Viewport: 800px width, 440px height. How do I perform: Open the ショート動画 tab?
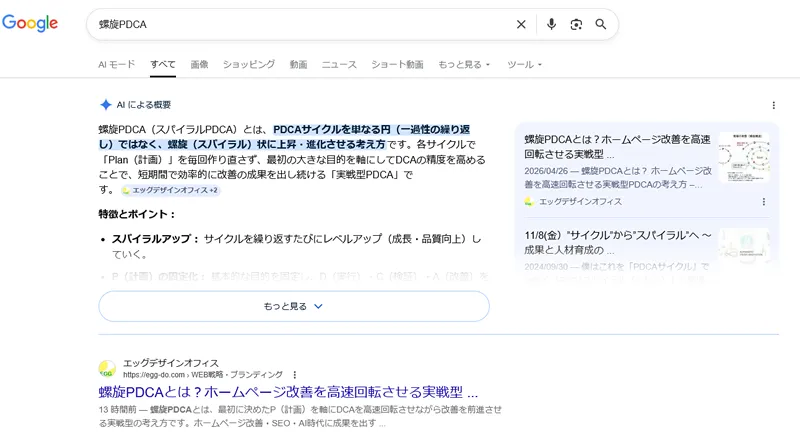tap(397, 64)
